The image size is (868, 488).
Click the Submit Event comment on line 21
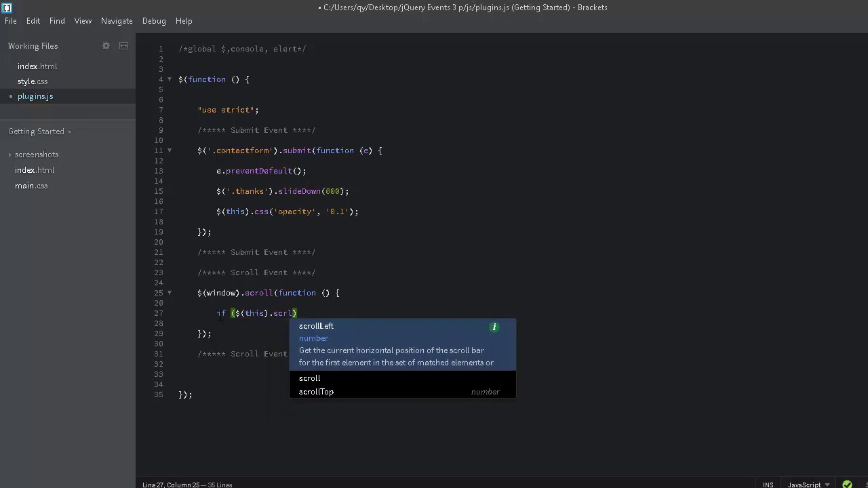(x=256, y=252)
